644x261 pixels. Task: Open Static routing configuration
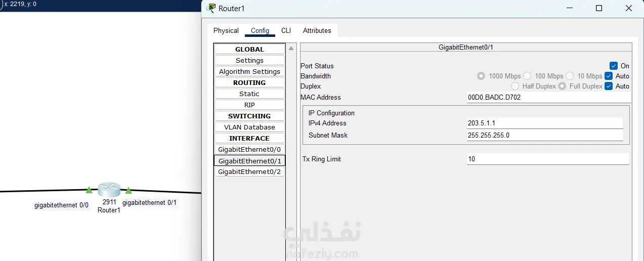click(x=249, y=94)
